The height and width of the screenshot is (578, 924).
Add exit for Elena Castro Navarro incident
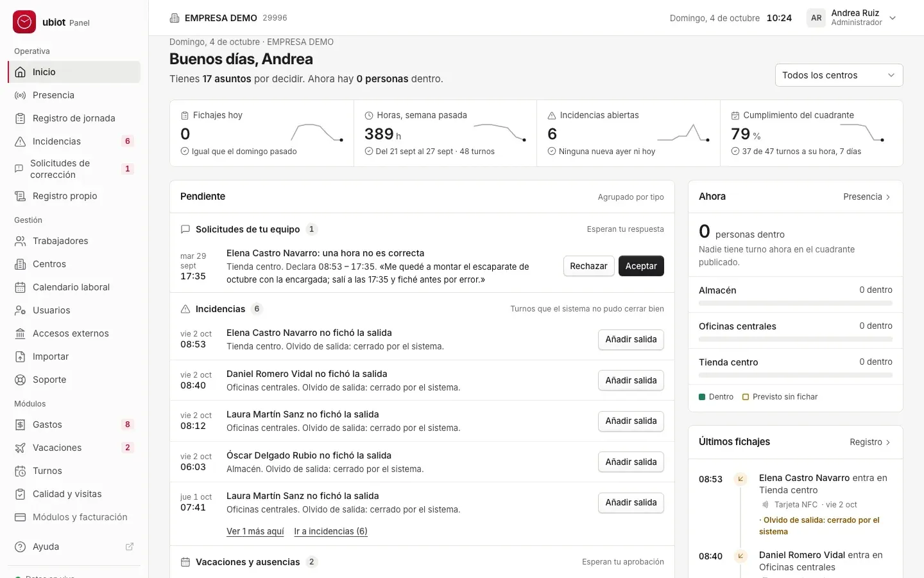[x=631, y=339]
